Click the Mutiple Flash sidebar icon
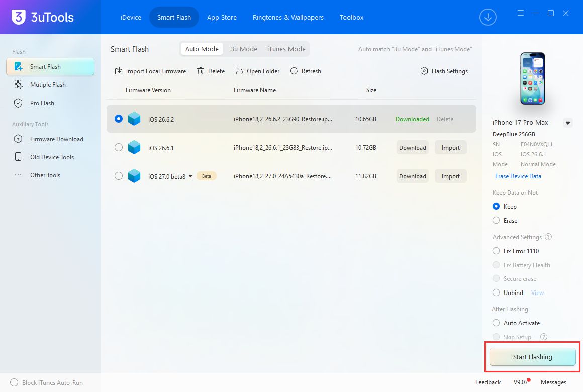Screen dimensions: 583x392 pyautogui.click(x=18, y=85)
